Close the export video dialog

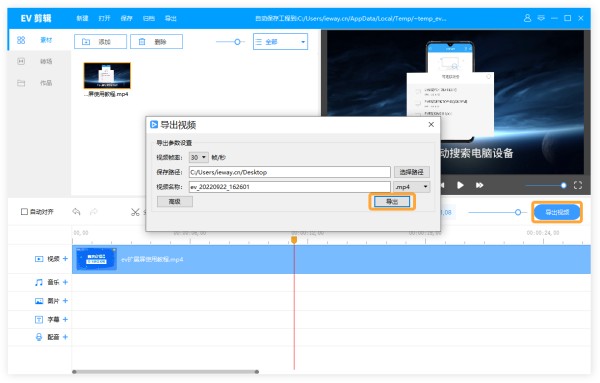pyautogui.click(x=431, y=124)
